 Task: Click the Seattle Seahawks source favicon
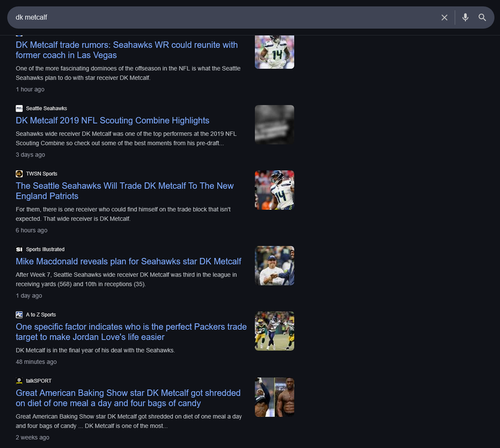pyautogui.click(x=19, y=108)
